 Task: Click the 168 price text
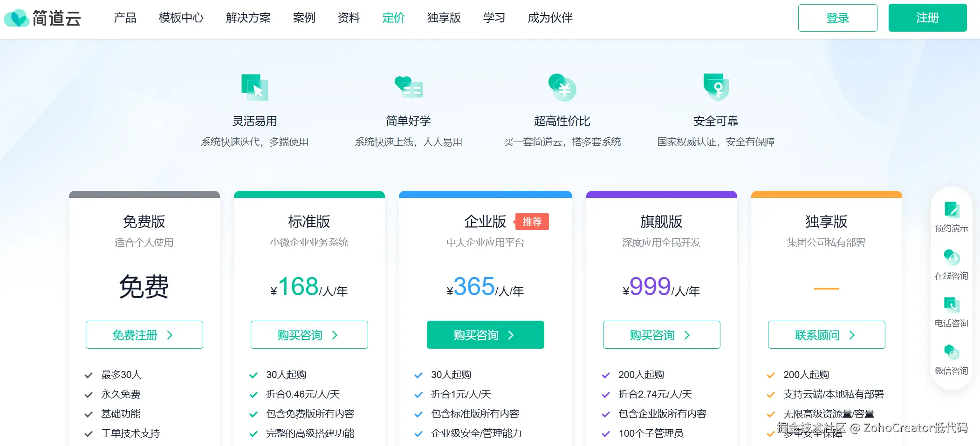(298, 286)
